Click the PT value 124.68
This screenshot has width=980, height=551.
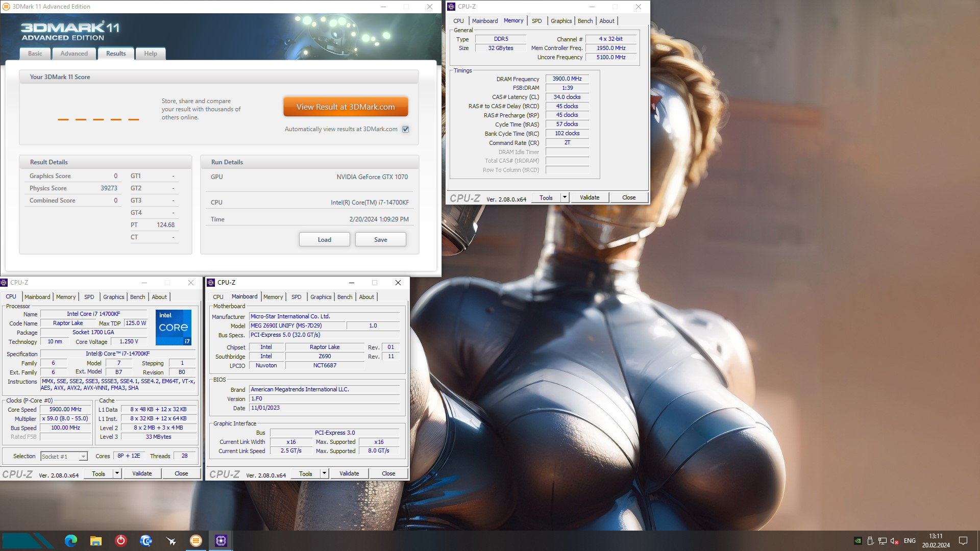[x=165, y=225]
